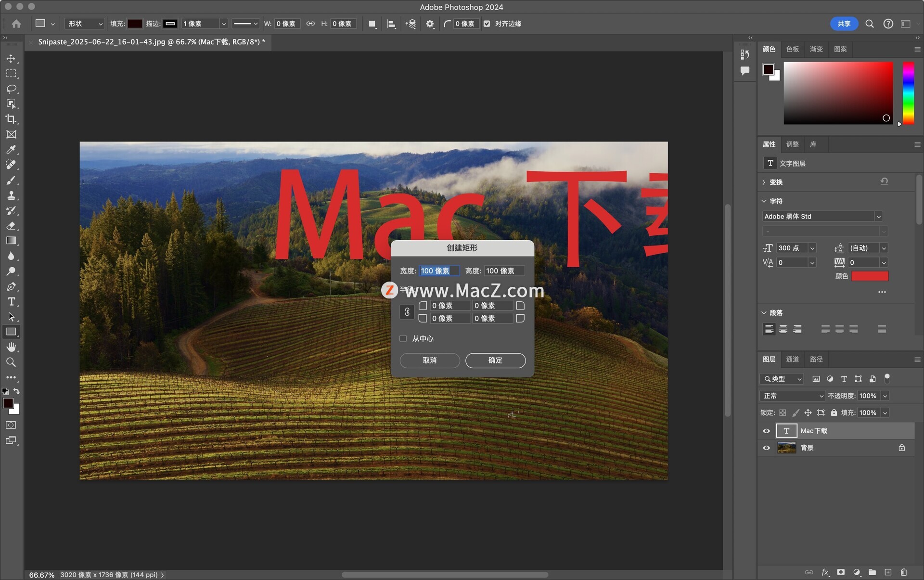This screenshot has height=580, width=924.
Task: Click the search icon in the top bar
Action: pyautogui.click(x=870, y=24)
